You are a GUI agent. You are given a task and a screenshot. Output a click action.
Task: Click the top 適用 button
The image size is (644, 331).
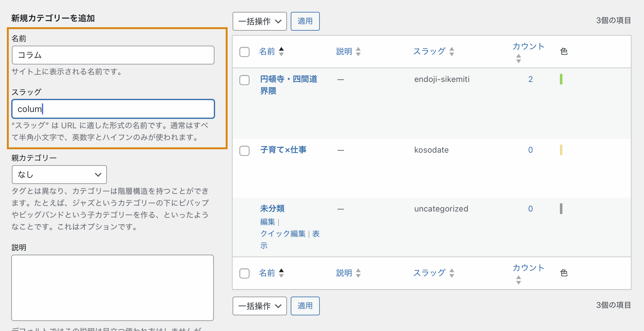pyautogui.click(x=305, y=21)
